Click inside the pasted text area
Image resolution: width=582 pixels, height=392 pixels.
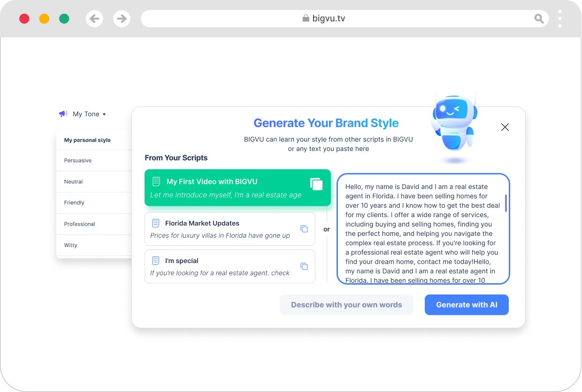423,229
